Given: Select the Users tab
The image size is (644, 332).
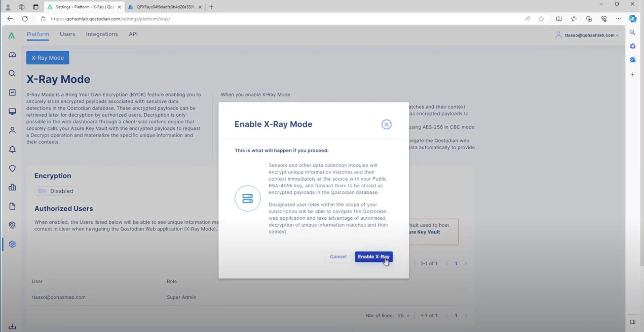Looking at the screenshot, I should pos(67,34).
